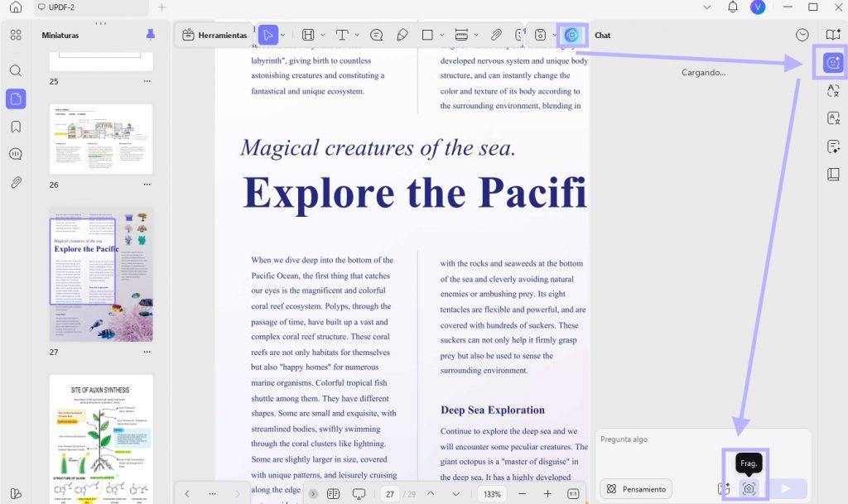
Task: Open the OCR tool in right sidebar
Action: click(833, 118)
